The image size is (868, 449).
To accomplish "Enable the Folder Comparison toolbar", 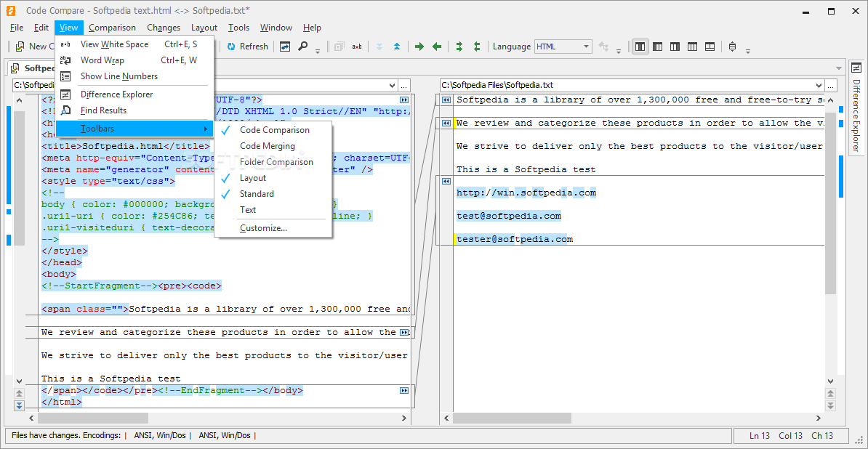I will coord(273,162).
